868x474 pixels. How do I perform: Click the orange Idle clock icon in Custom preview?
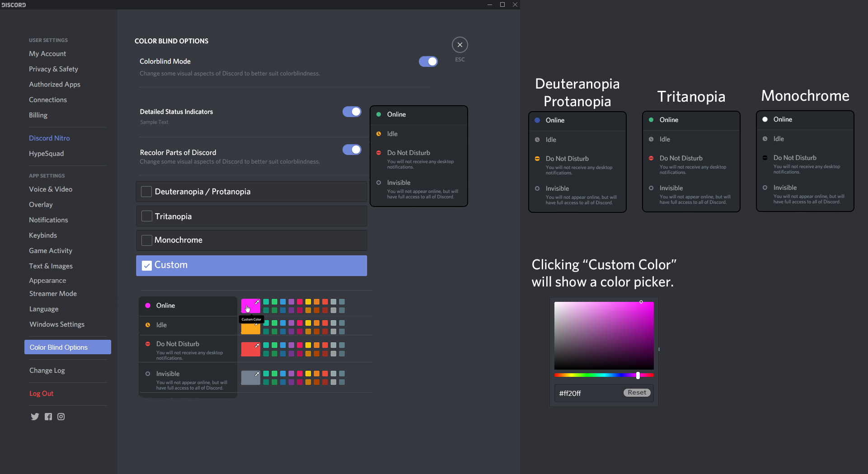(x=148, y=325)
